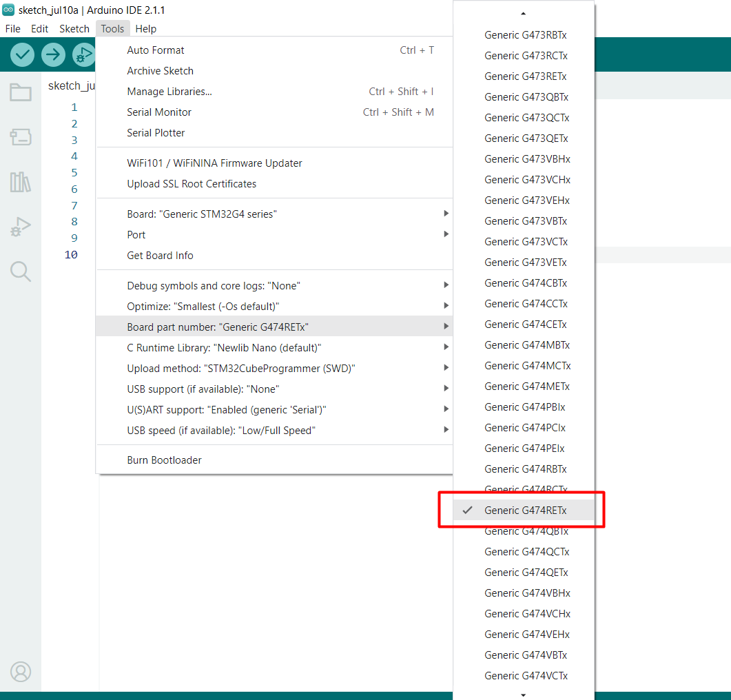Click the user account profile icon
Viewport: 731px width, 700px height.
[x=21, y=671]
